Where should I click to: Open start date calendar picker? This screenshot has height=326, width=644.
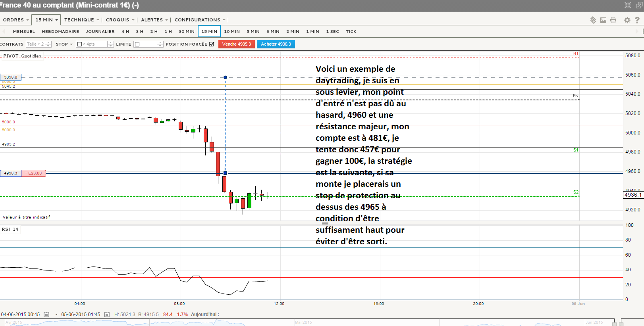46,314
